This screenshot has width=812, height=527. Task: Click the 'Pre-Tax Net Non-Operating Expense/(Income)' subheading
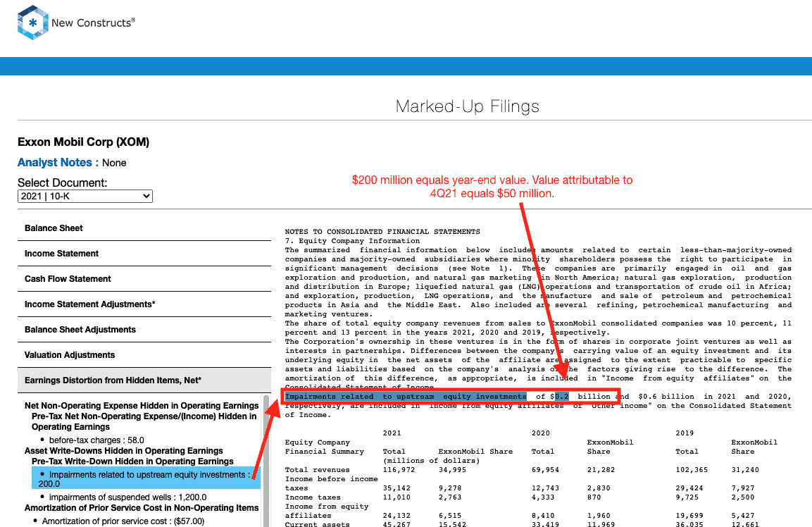click(x=144, y=421)
